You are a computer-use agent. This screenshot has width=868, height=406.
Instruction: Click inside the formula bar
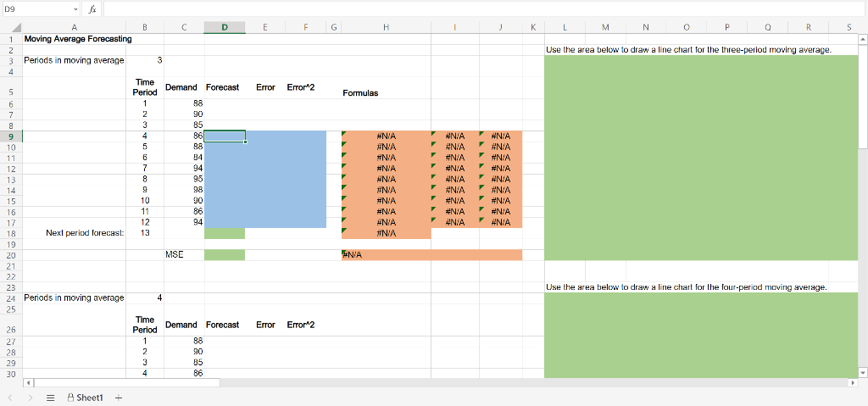[x=483, y=9]
